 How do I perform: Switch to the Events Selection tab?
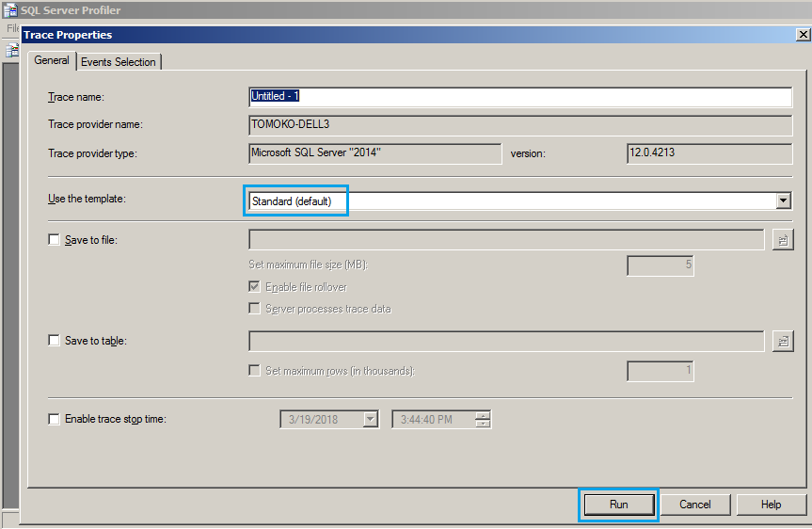[118, 62]
